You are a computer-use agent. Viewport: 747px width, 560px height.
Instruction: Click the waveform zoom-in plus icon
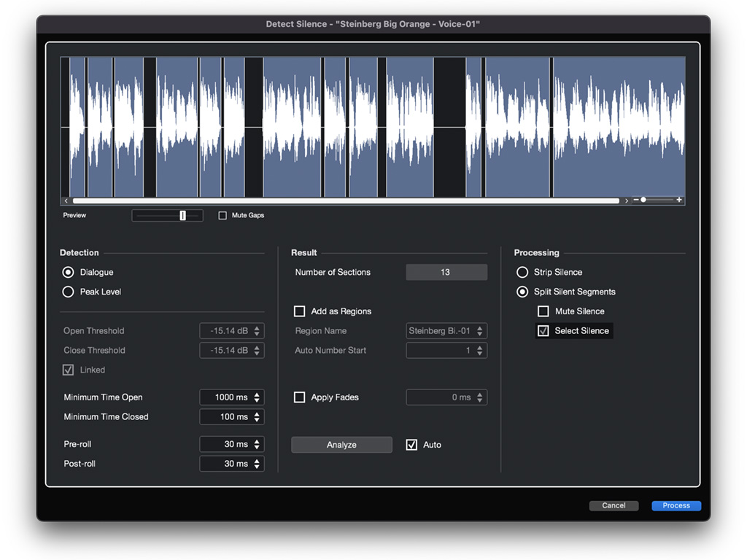679,200
